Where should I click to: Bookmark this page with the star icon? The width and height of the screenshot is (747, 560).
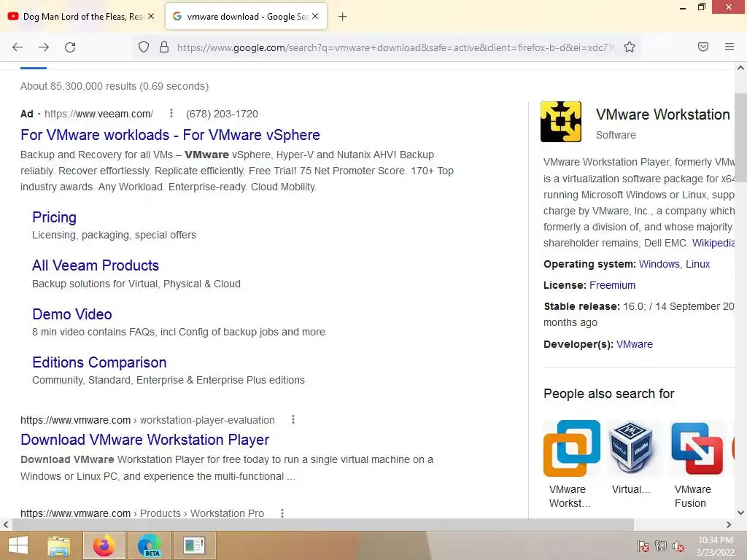(630, 47)
